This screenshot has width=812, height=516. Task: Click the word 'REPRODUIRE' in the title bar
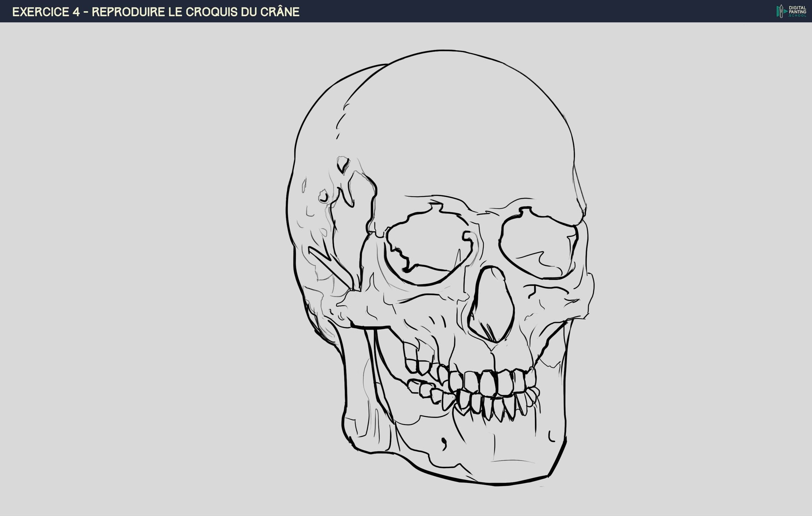pos(128,12)
